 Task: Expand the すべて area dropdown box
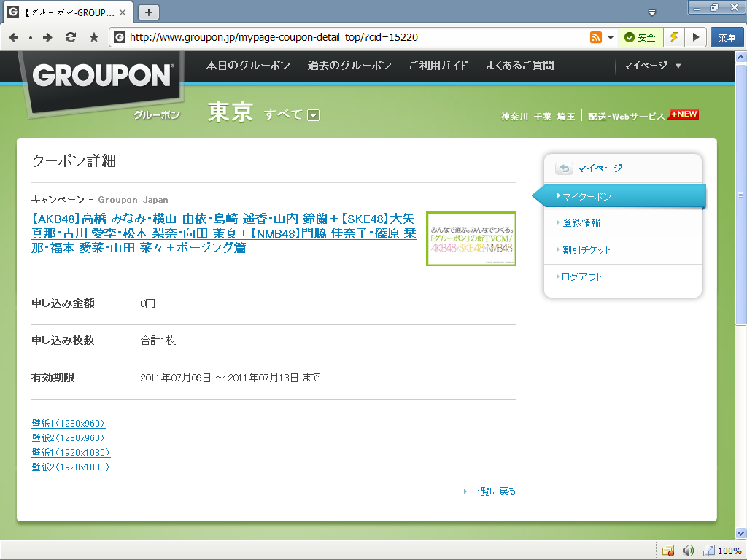pyautogui.click(x=314, y=114)
